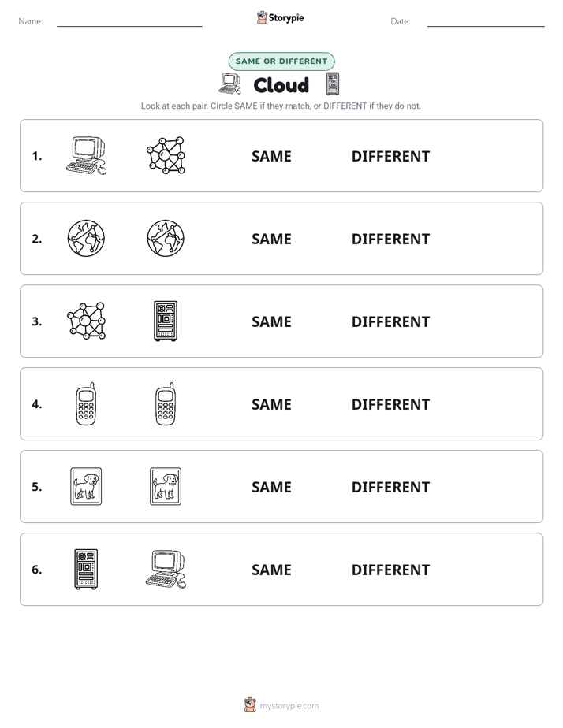
Task: Select the second mobile phone icon in row 4
Action: (x=166, y=403)
